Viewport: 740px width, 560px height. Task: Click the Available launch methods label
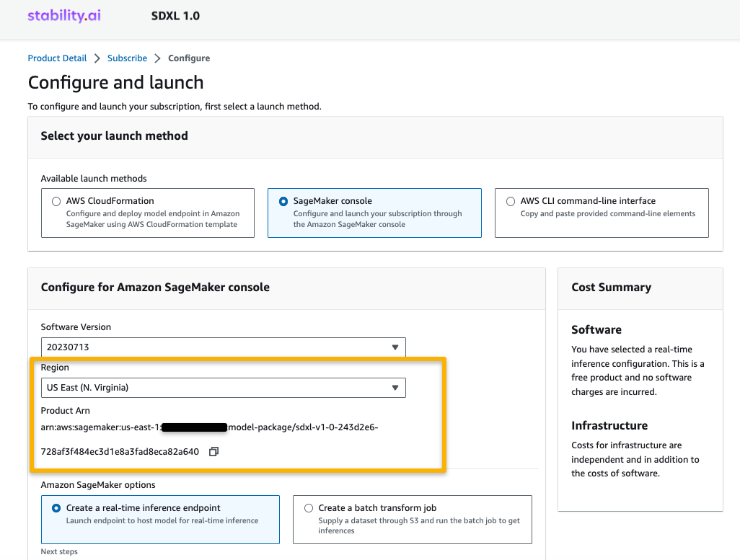tap(94, 178)
